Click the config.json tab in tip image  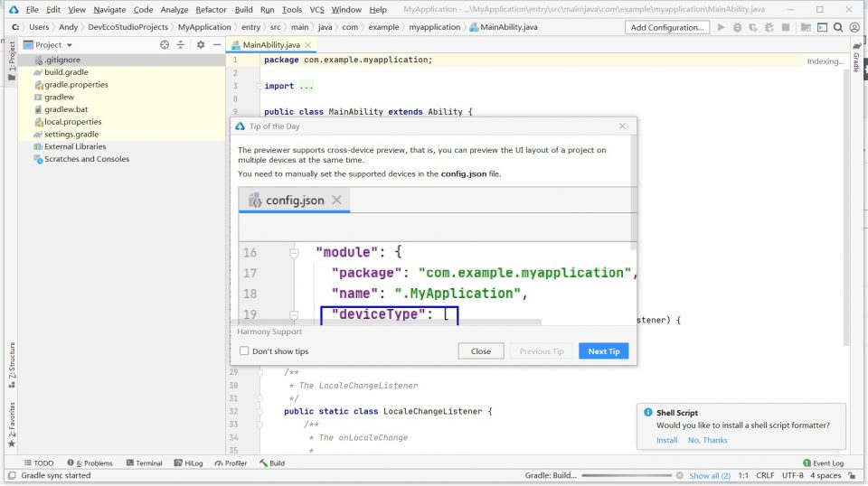pos(294,201)
